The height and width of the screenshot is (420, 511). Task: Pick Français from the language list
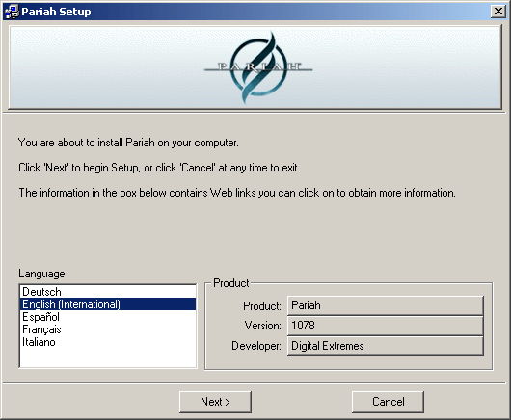tap(108, 329)
